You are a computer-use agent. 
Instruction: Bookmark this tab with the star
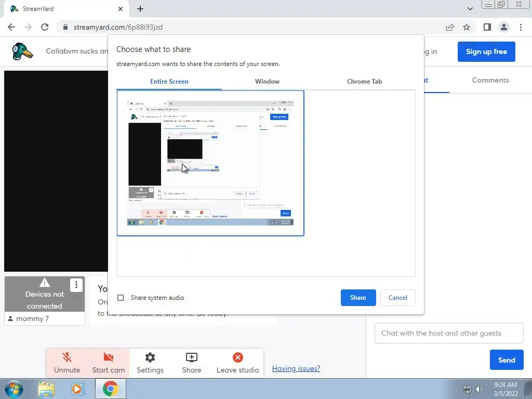[467, 27]
